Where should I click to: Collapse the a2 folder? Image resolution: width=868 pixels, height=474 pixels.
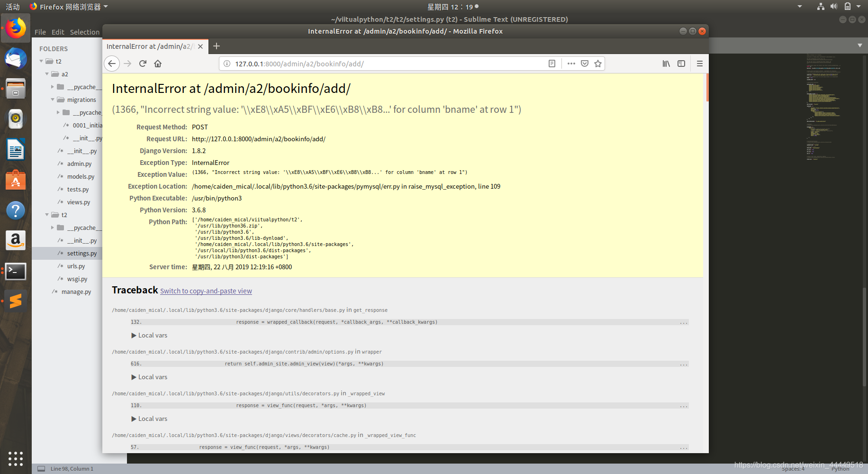(47, 74)
